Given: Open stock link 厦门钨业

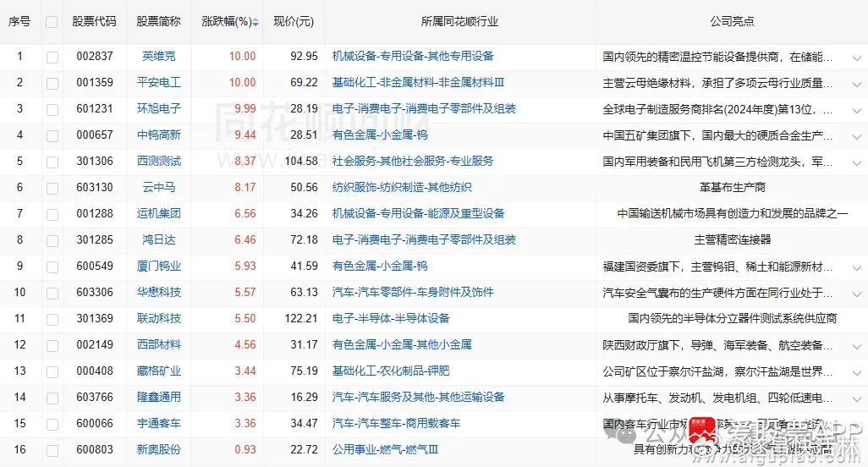Looking at the screenshot, I should [159, 266].
